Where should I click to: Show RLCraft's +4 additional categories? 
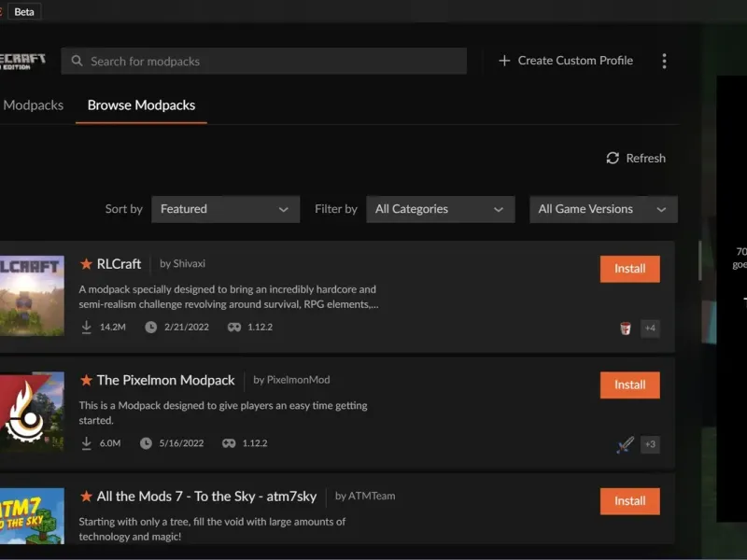650,329
